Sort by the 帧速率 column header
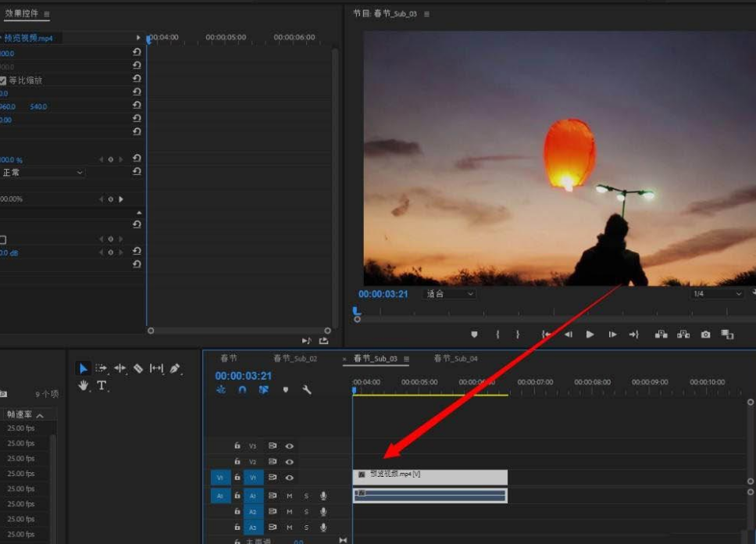The width and height of the screenshot is (756, 544). (x=20, y=415)
